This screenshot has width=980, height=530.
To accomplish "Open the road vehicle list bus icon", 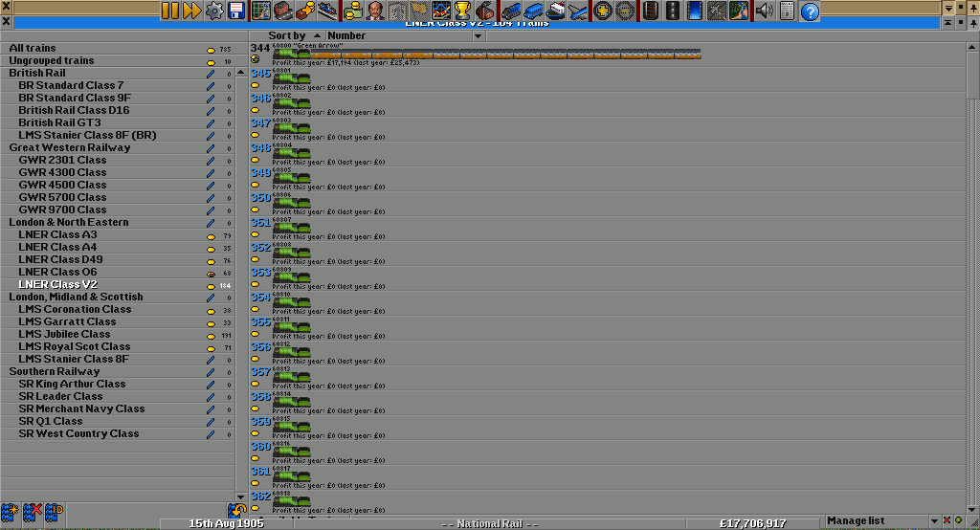I will pos(532,11).
